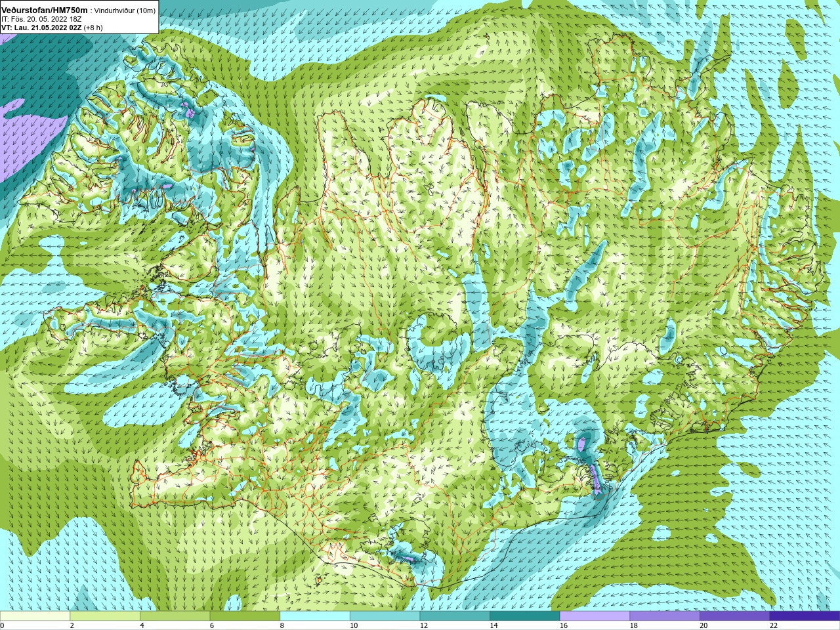Image resolution: width=840 pixels, height=630 pixels.
Task: Click the 8–10 light cyan legend band
Action: [x=315, y=616]
